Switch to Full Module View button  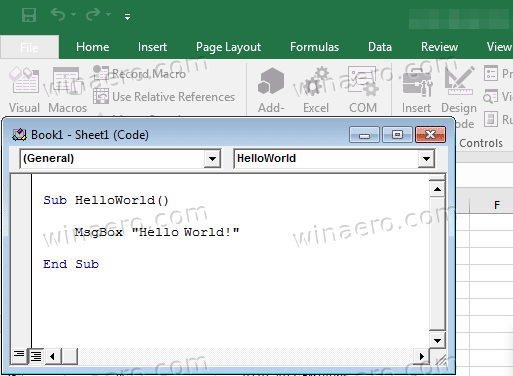click(36, 356)
